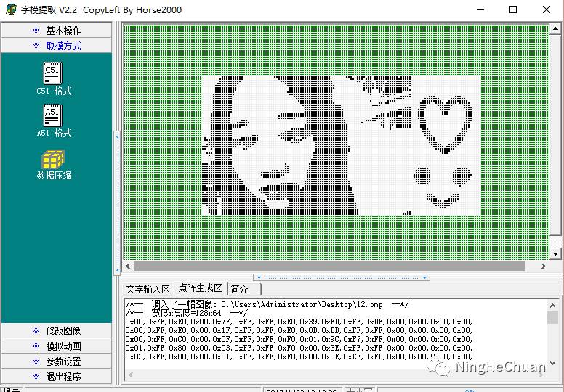Screen dimensions: 564x392
Task: Click the app icon in title bar
Action: (11, 10)
